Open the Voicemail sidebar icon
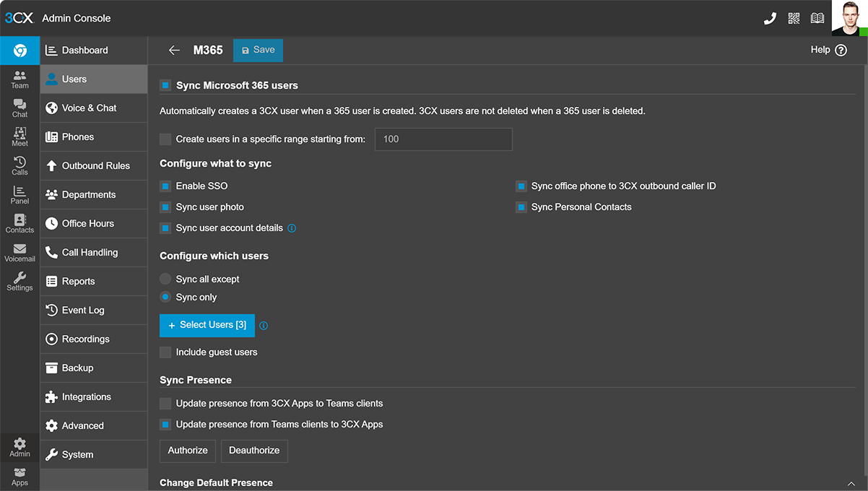Viewport: 868px width, 491px height. pyautogui.click(x=19, y=252)
